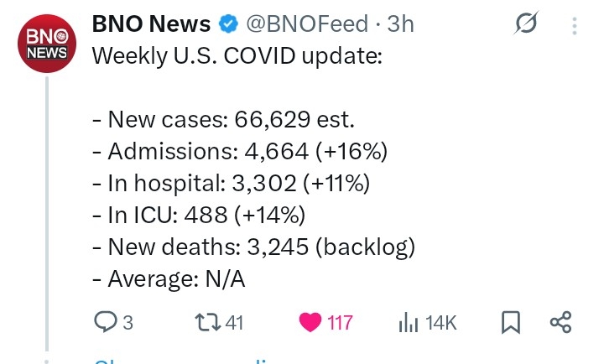Open the view analytics bar-chart icon

408,321
